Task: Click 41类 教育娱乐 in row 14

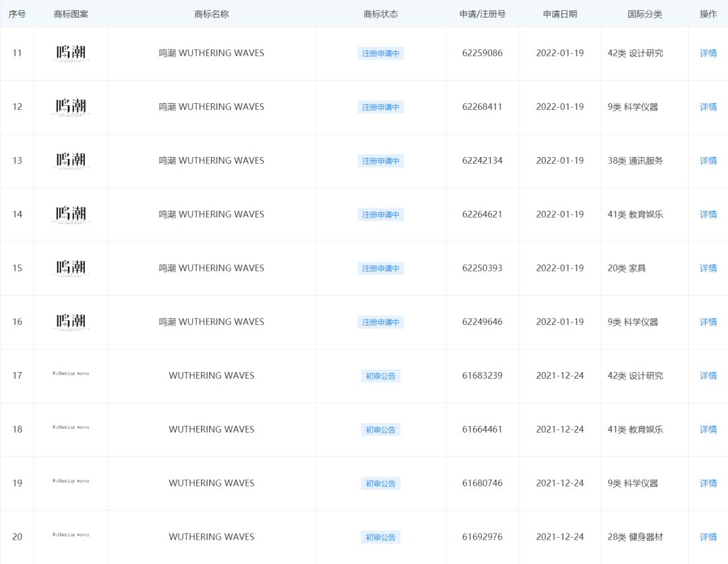Action: [x=635, y=214]
